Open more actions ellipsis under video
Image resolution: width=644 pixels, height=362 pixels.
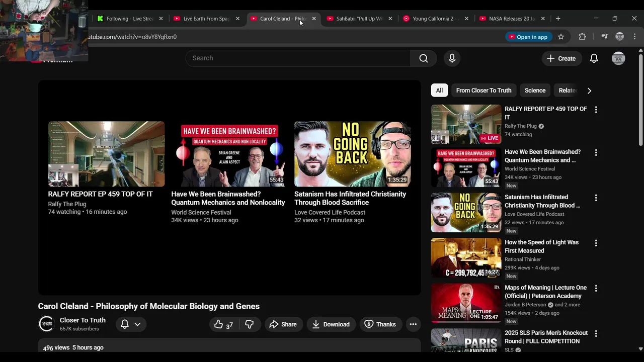pos(413,324)
